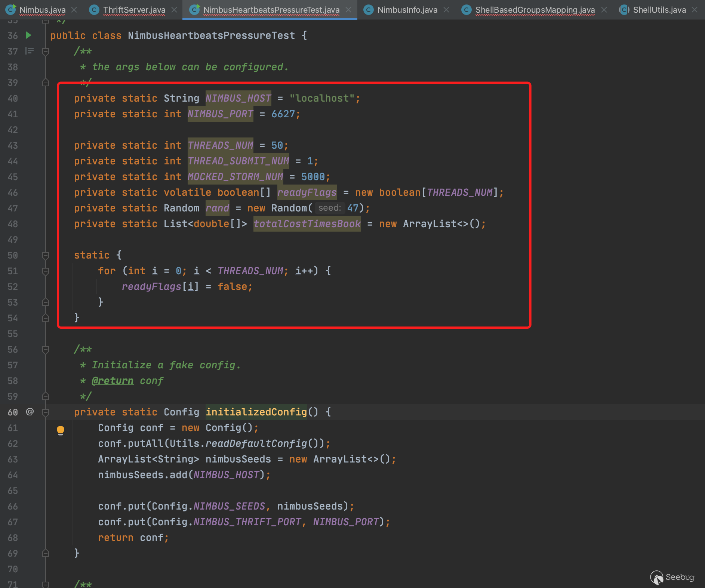Click line number 60 in the gutter
Viewport: 705px width, 588px height.
[x=13, y=412]
